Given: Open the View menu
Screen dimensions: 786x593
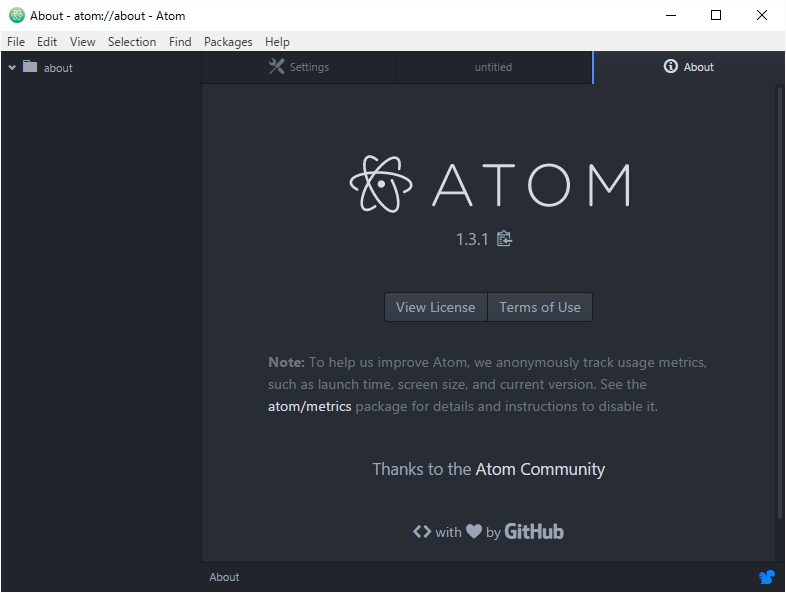Looking at the screenshot, I should (x=82, y=42).
